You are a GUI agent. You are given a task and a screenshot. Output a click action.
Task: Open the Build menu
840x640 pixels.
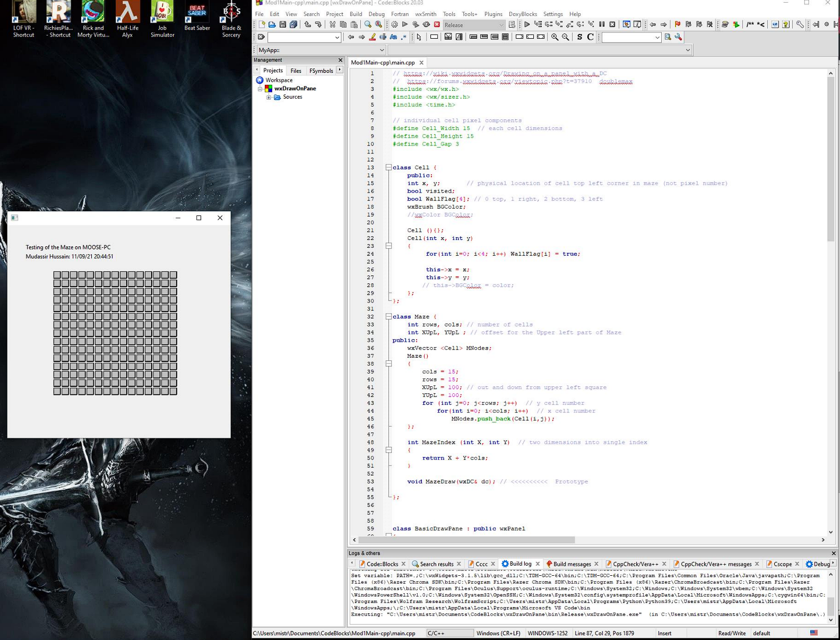pos(356,14)
